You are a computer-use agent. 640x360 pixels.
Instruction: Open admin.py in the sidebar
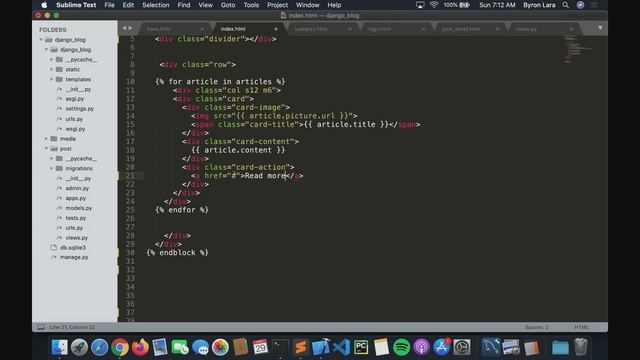pyautogui.click(x=77, y=188)
